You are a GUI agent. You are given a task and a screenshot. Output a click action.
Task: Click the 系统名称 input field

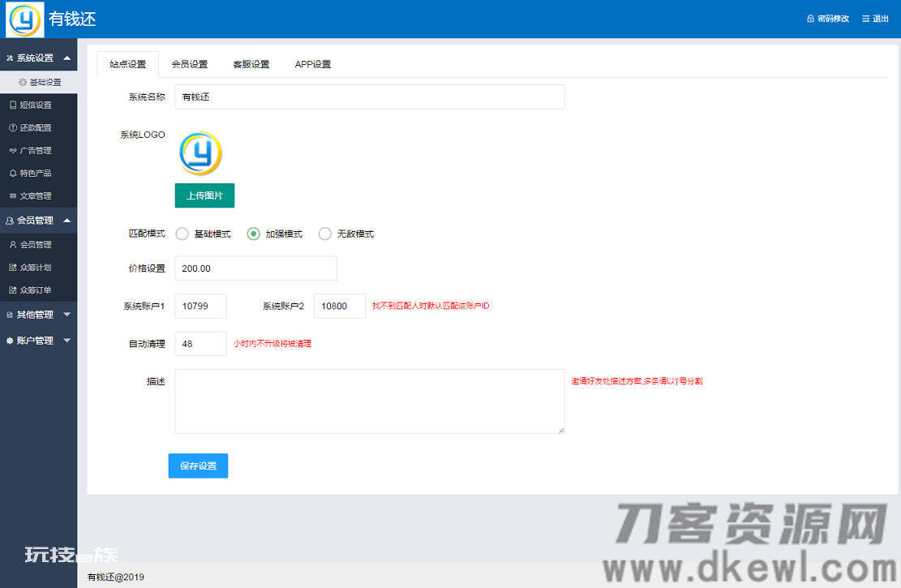pos(370,97)
